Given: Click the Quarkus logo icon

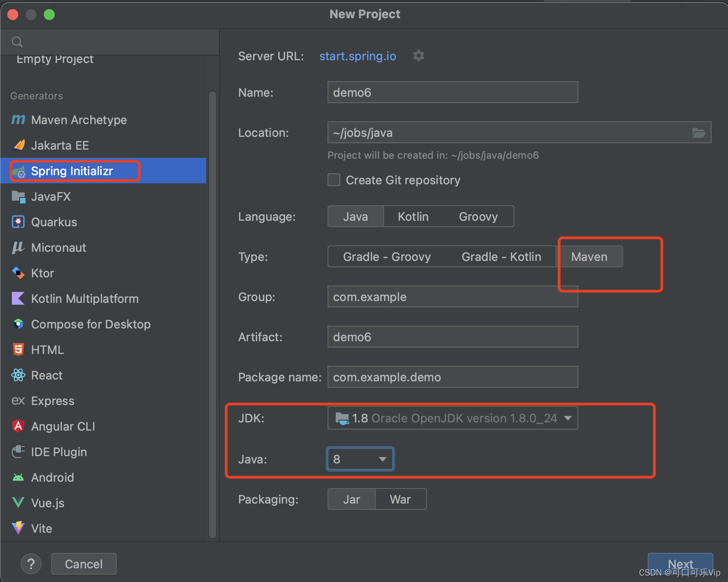Looking at the screenshot, I should point(18,222).
